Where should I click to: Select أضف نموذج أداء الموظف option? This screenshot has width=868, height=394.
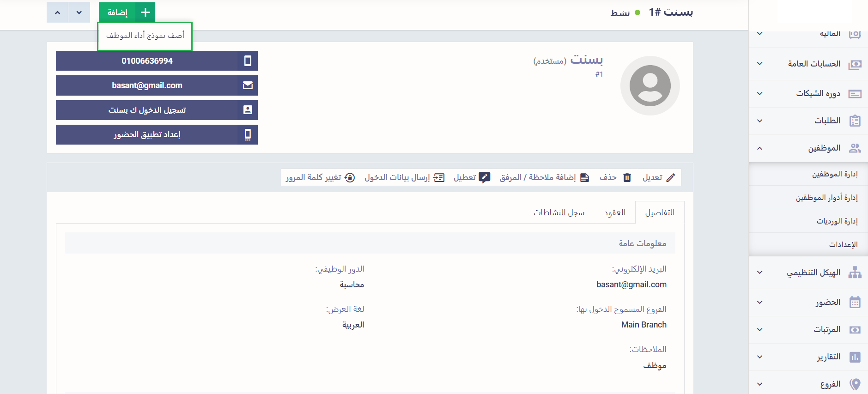tap(145, 36)
